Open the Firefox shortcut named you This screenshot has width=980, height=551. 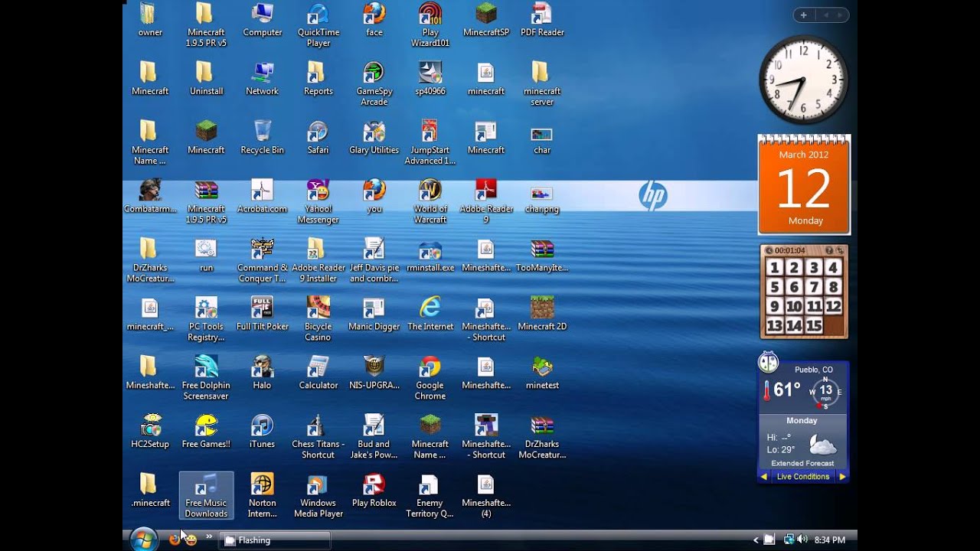(x=374, y=197)
